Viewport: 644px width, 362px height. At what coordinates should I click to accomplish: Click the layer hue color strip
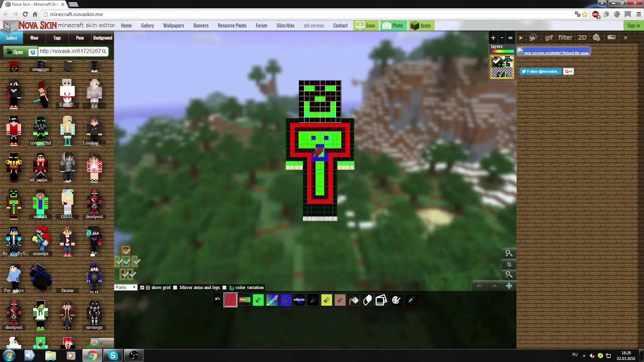click(502, 51)
